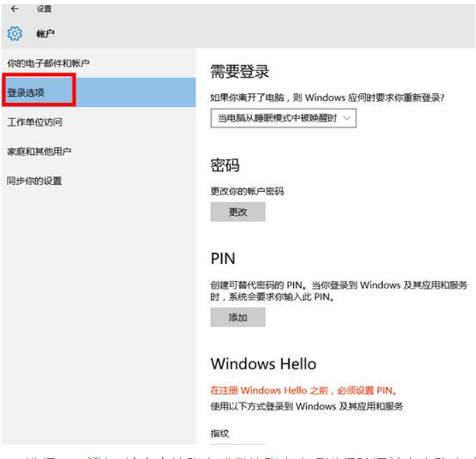This screenshot has height=459, width=476.
Task: Click 更改你的帐户密码 text
Action: [x=247, y=191]
